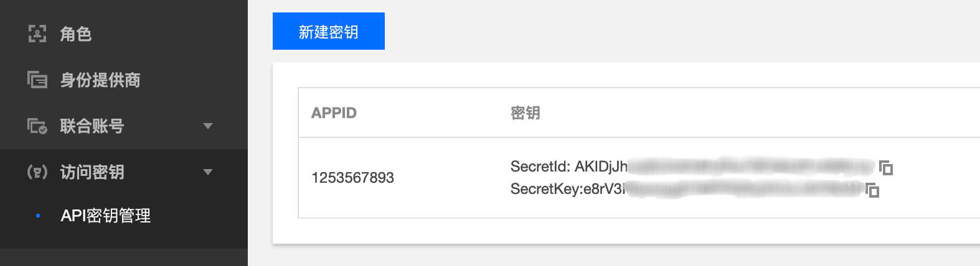The width and height of the screenshot is (980, 266).
Task: Click the blue bullet beside API密钥管理
Action: click(x=38, y=216)
